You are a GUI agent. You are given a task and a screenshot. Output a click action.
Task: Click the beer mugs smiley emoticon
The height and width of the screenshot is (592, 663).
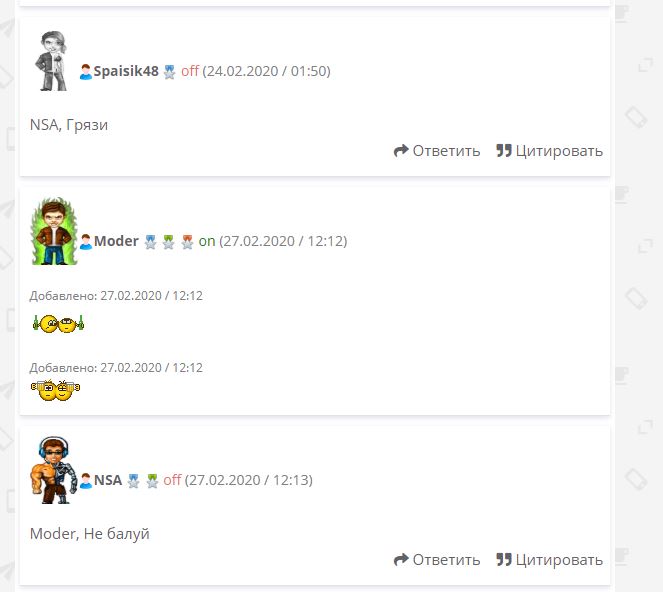[55, 390]
